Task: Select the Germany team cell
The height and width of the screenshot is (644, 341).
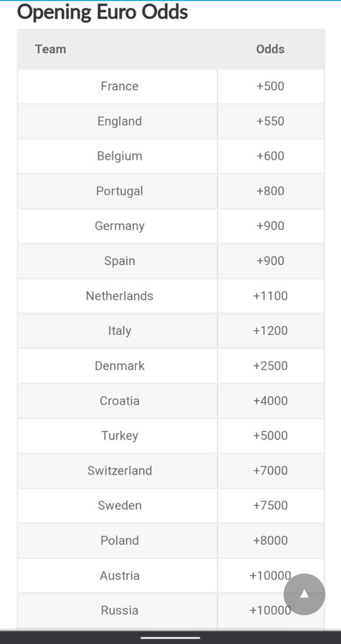Action: tap(119, 226)
